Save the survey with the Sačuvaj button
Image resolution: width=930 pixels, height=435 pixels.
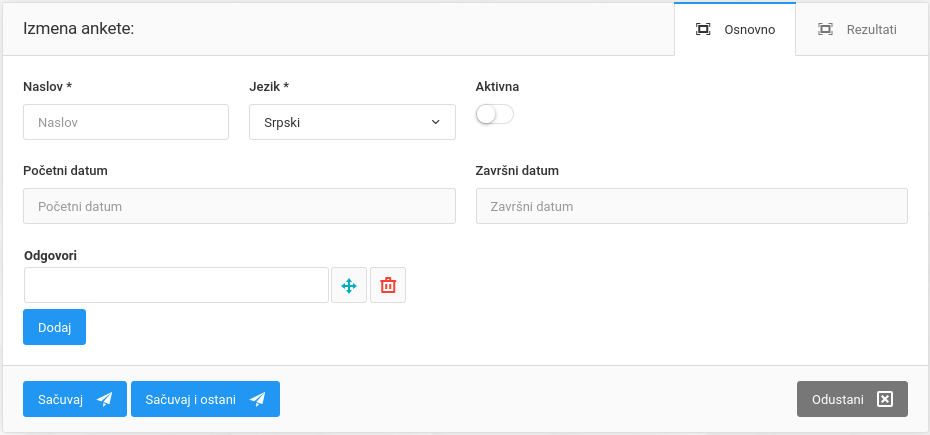coord(75,400)
